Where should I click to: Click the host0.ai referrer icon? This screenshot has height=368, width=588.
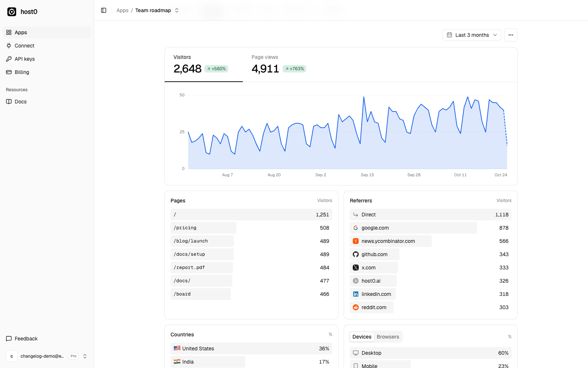click(x=356, y=281)
